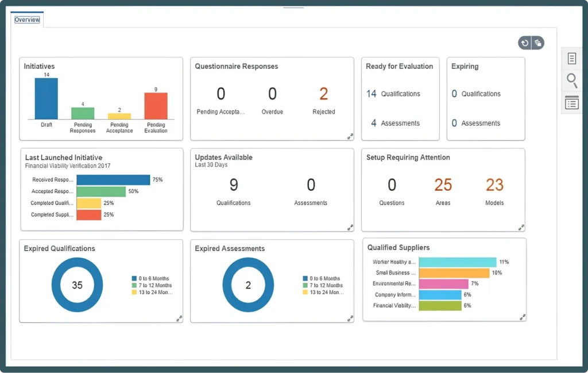Open the 25 Areas requiring attention

coord(443,185)
